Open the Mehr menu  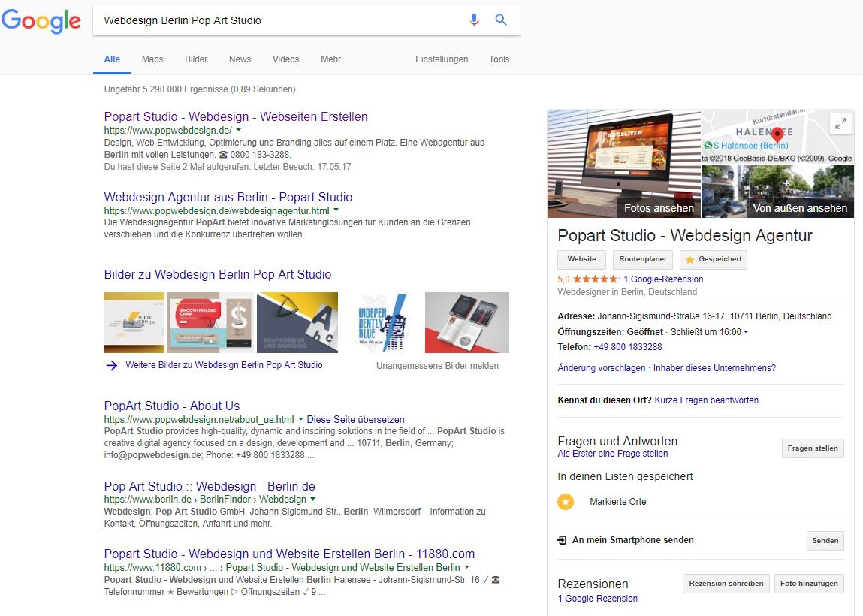[330, 59]
